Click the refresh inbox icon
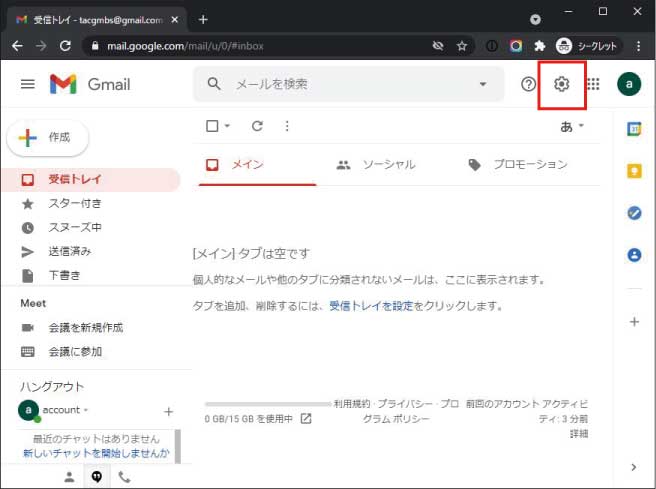Image resolution: width=656 pixels, height=489 pixels. click(x=257, y=126)
